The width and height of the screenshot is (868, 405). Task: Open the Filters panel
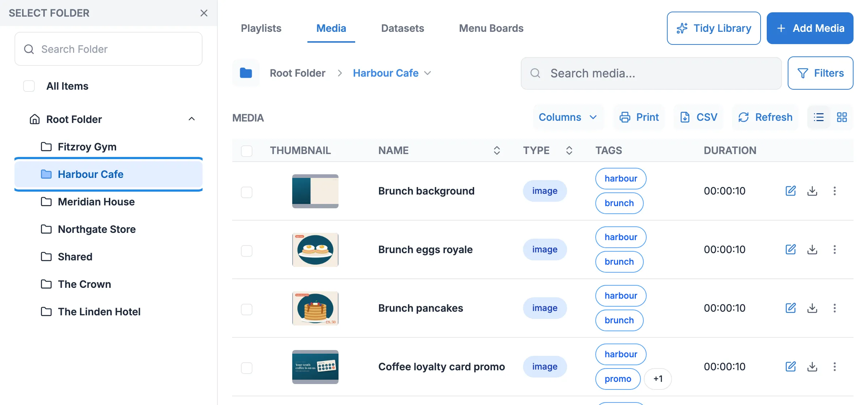(x=820, y=73)
